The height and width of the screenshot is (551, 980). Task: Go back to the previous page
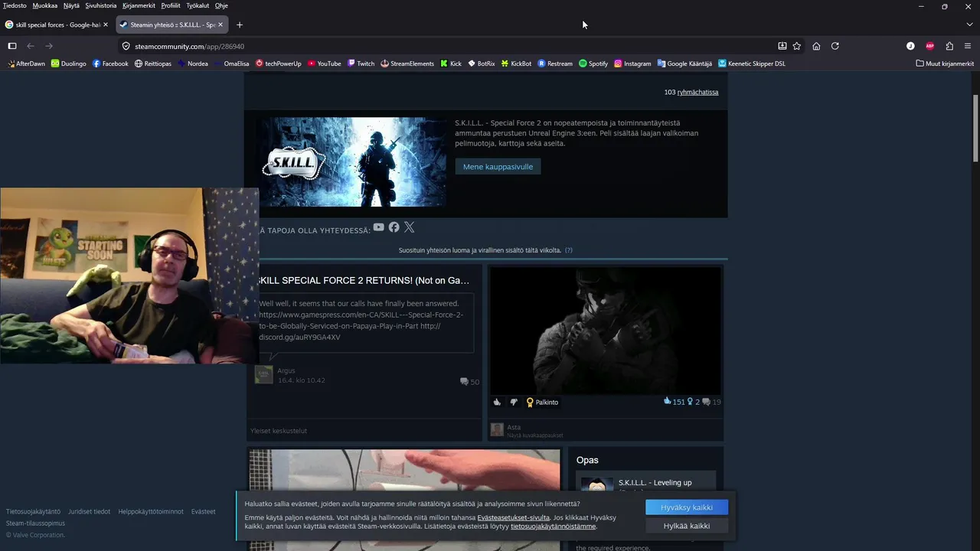[31, 46]
